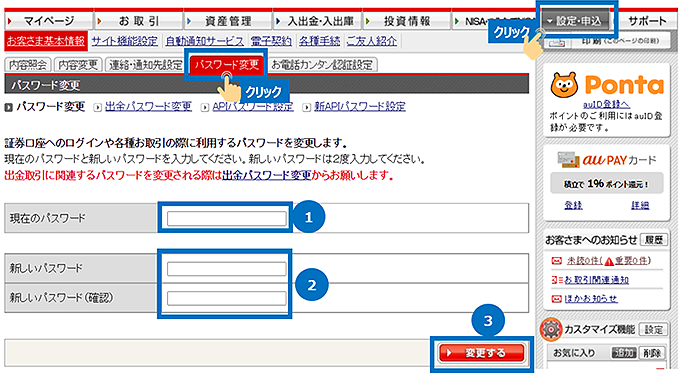Switch to the パスワード変更 tab
This screenshot has width=680, height=375.
226,65
